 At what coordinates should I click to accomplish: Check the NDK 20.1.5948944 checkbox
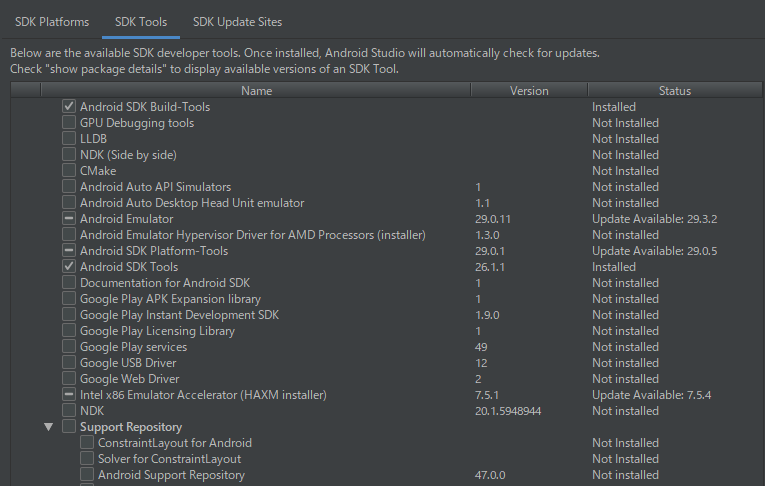click(69, 411)
